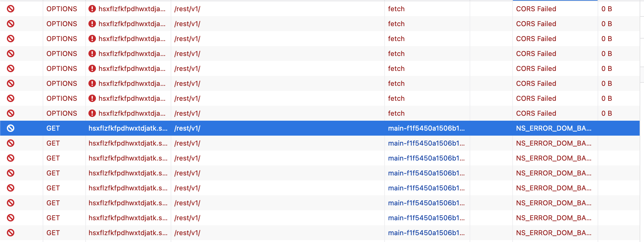The width and height of the screenshot is (644, 242).
Task: Click the main-f1f5450a initiator on the last row
Action: [426, 233]
